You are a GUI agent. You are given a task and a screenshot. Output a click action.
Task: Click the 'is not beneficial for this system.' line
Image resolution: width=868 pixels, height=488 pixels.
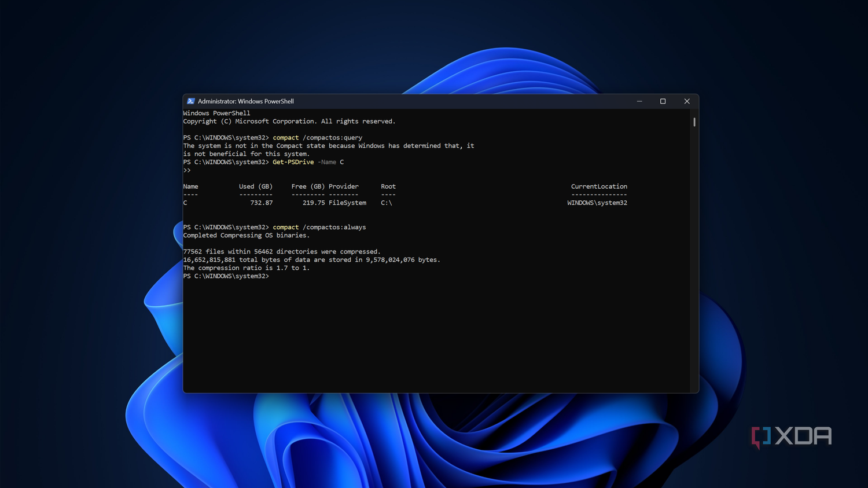coord(247,154)
